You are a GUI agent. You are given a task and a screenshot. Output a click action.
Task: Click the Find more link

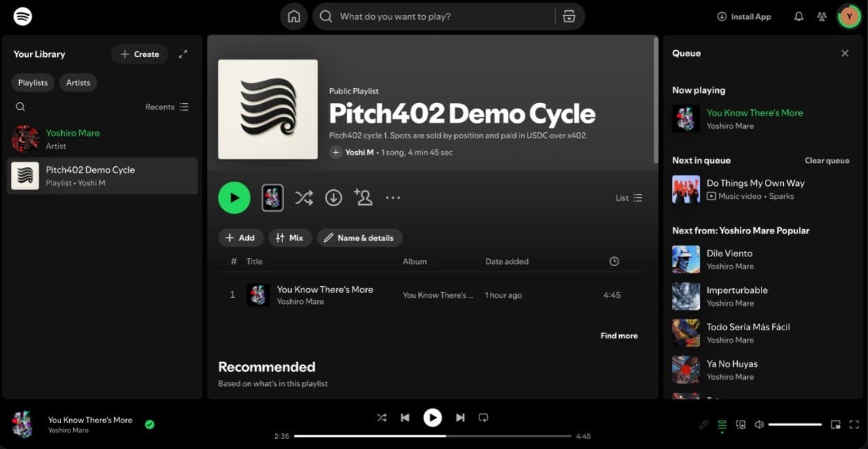tap(619, 336)
